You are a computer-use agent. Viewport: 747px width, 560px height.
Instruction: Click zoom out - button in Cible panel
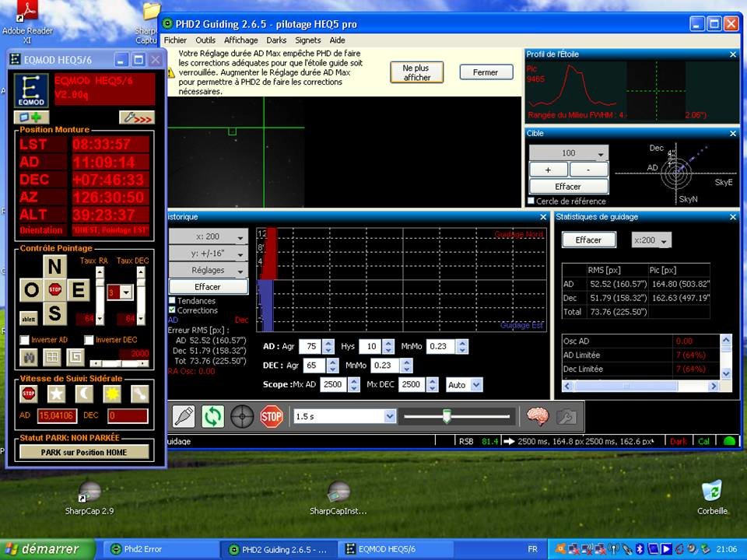tap(589, 170)
